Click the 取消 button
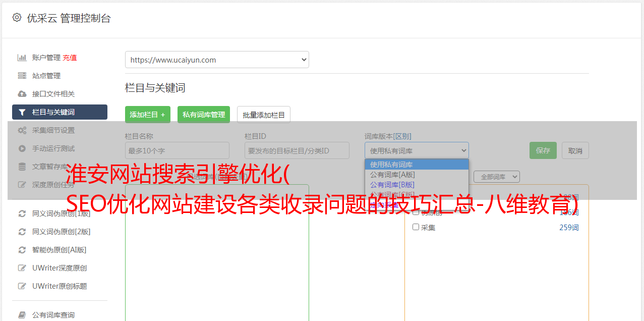 [x=575, y=150]
